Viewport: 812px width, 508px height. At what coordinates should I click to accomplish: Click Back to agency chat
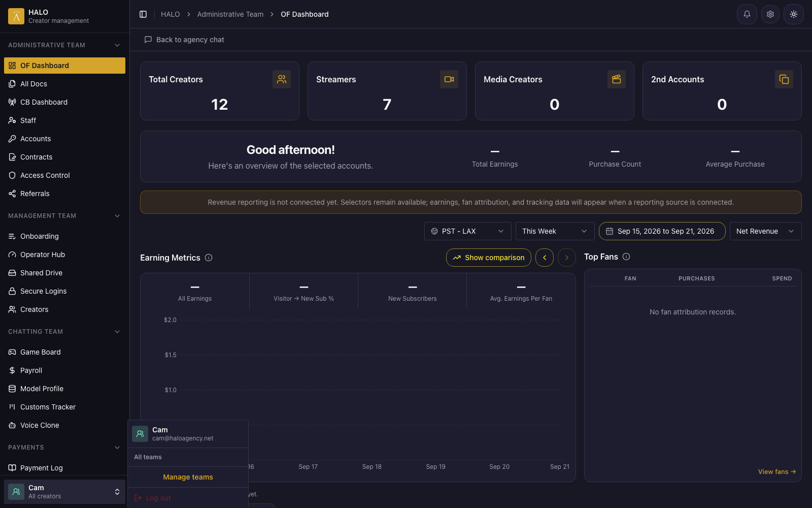184,40
